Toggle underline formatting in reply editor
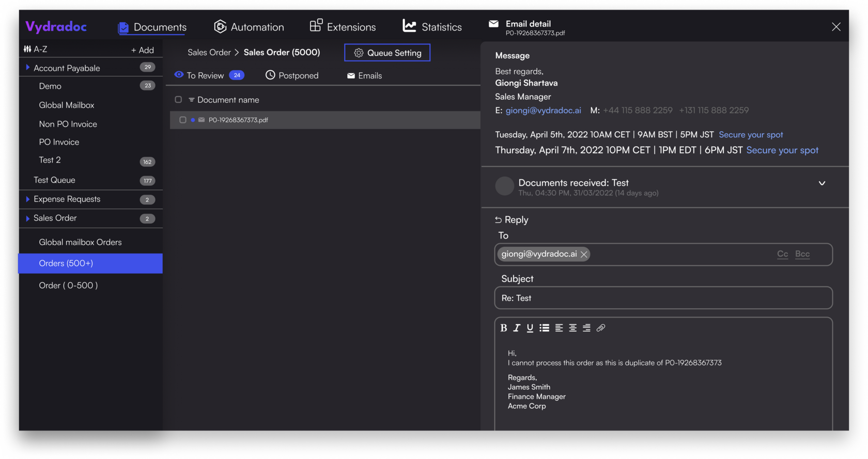 pos(530,328)
